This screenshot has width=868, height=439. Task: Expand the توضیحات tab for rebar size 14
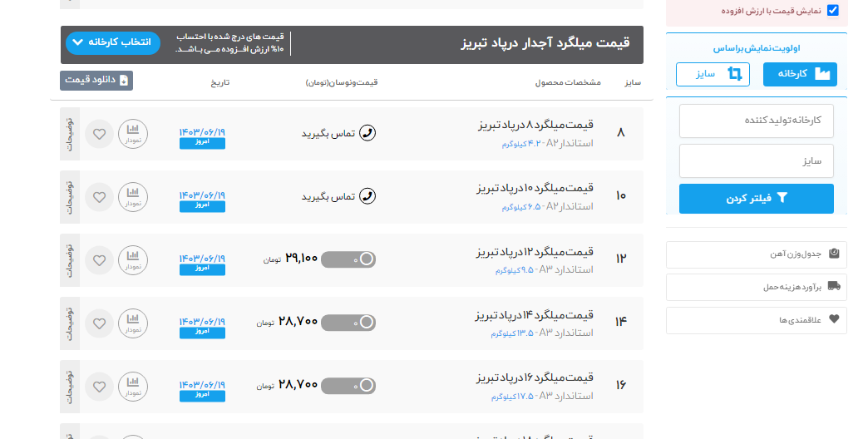(69, 323)
